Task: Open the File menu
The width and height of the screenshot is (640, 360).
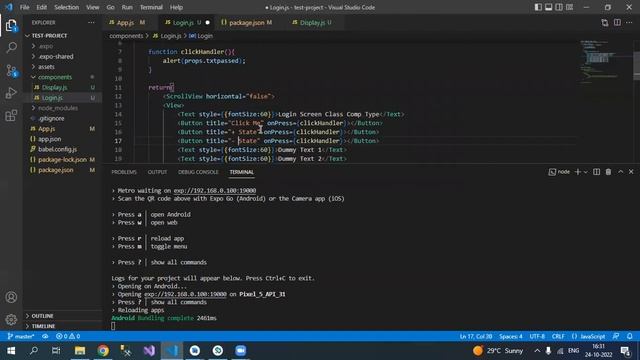Action: [x=24, y=7]
